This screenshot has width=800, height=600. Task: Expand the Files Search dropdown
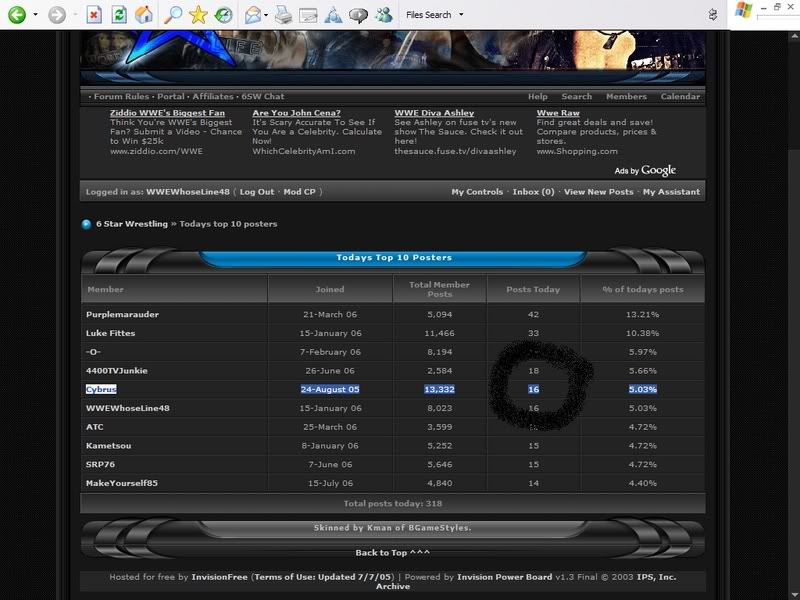tap(461, 16)
